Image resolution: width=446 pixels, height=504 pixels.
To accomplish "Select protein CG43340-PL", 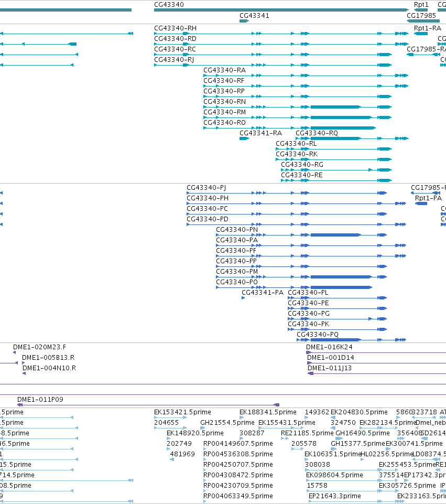I will (308, 293).
